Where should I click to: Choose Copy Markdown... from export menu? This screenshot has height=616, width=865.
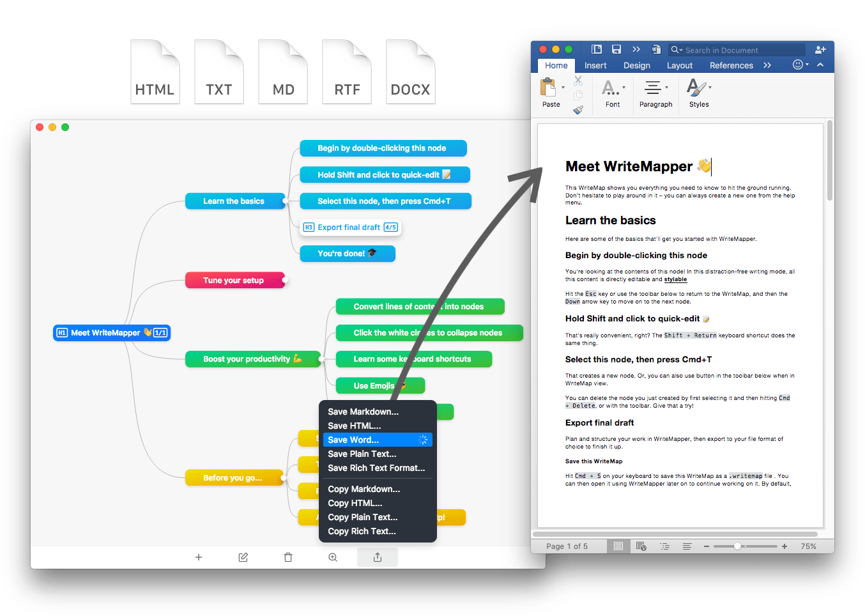tap(378, 489)
